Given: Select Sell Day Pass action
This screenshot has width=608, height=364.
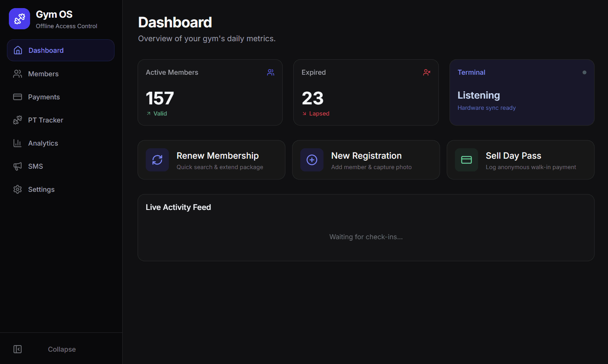Looking at the screenshot, I should 520,160.
